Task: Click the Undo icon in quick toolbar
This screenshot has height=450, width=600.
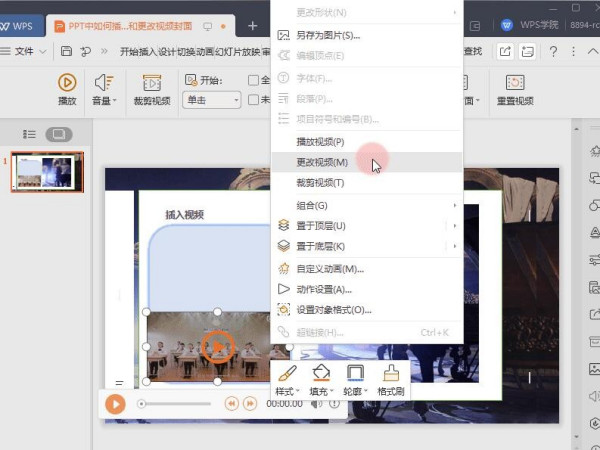Action: tap(85, 51)
